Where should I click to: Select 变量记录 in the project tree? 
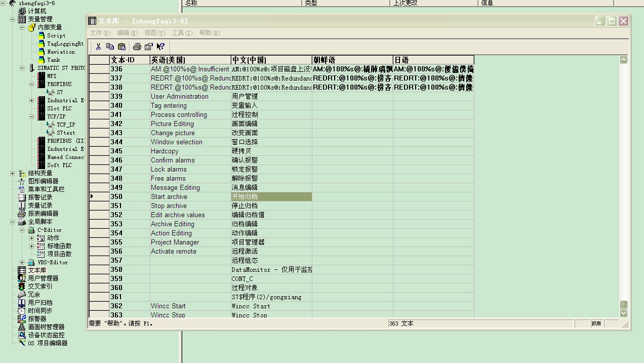click(x=40, y=205)
